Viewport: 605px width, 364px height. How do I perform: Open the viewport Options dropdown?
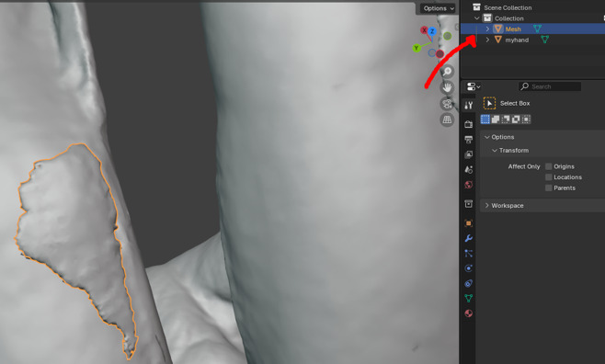coord(438,8)
